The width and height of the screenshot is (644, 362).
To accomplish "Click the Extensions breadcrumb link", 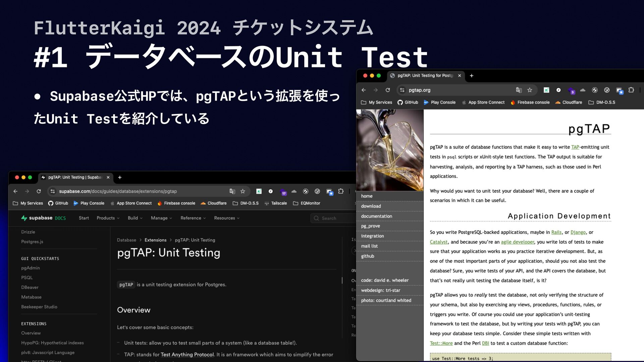I will click(x=155, y=240).
